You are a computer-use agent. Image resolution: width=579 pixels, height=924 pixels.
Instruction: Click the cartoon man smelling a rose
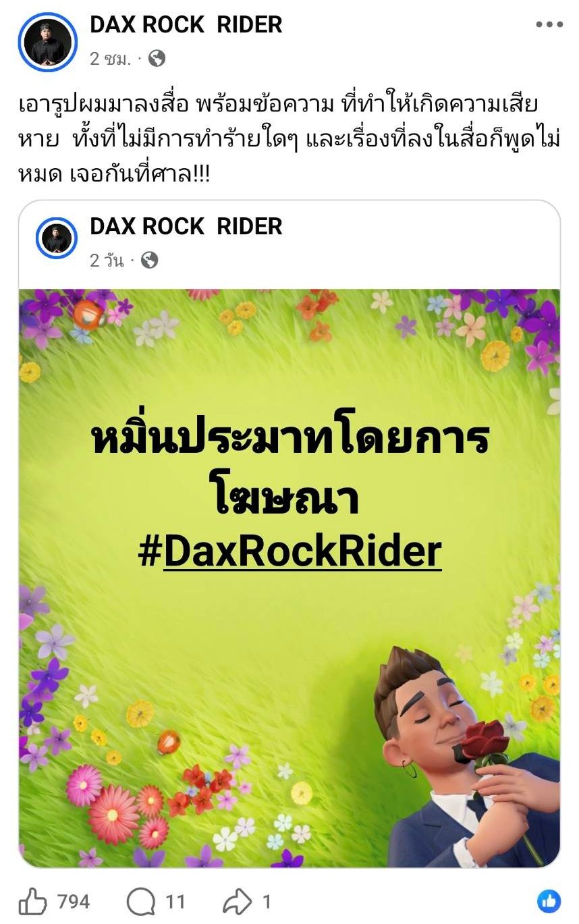point(467,756)
